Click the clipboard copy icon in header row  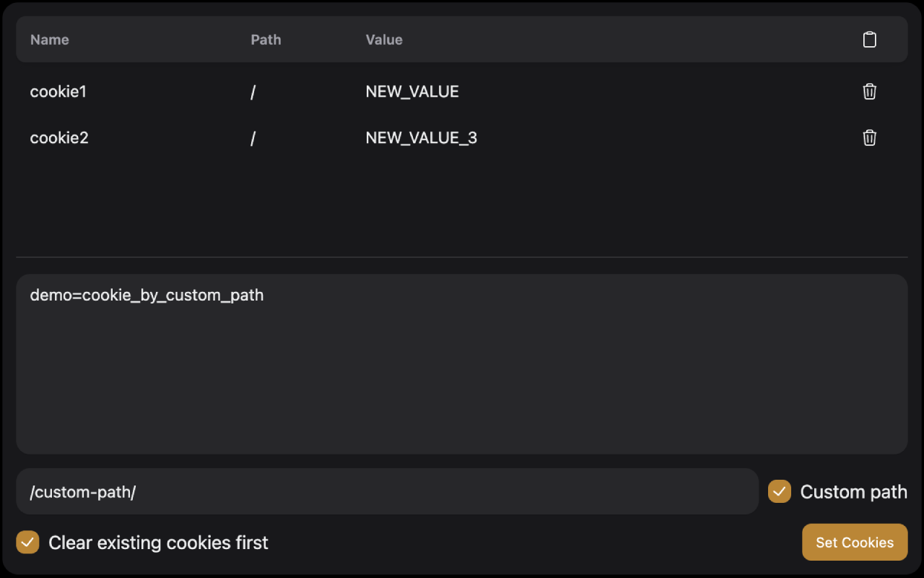pos(869,39)
